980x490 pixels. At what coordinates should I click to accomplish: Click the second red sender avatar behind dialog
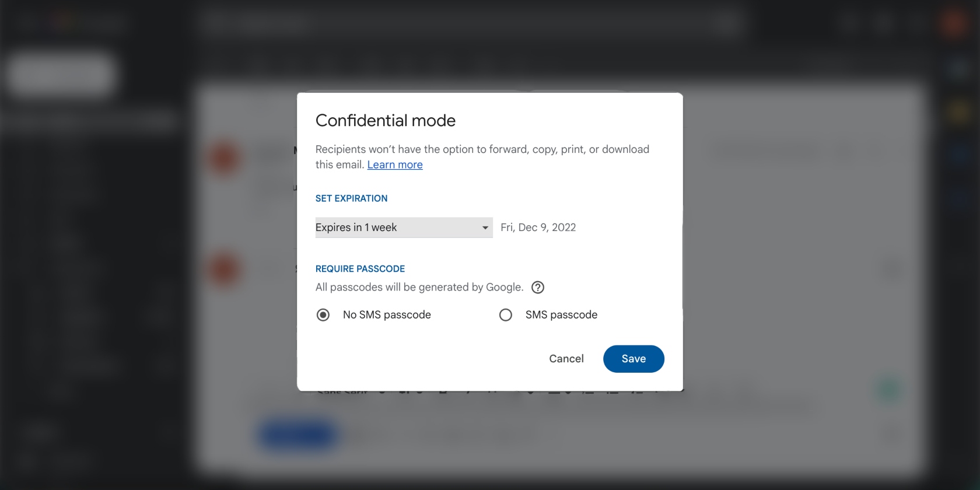pos(225,270)
